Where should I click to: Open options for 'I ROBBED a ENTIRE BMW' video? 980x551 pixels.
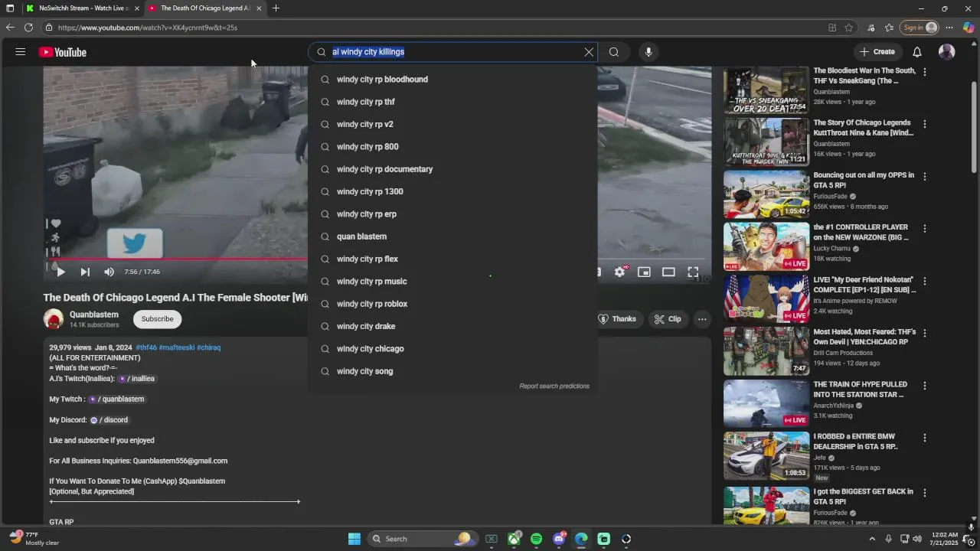click(925, 438)
